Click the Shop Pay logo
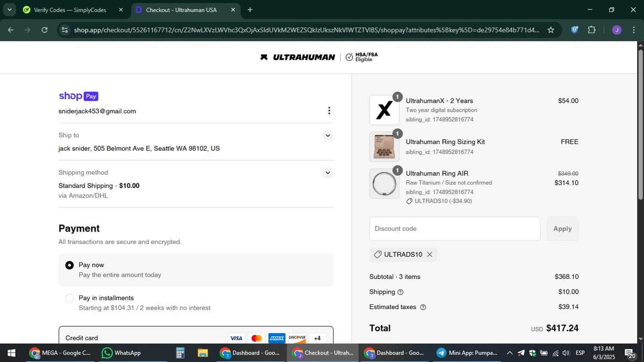The width and height of the screenshot is (644, 362). tap(79, 96)
